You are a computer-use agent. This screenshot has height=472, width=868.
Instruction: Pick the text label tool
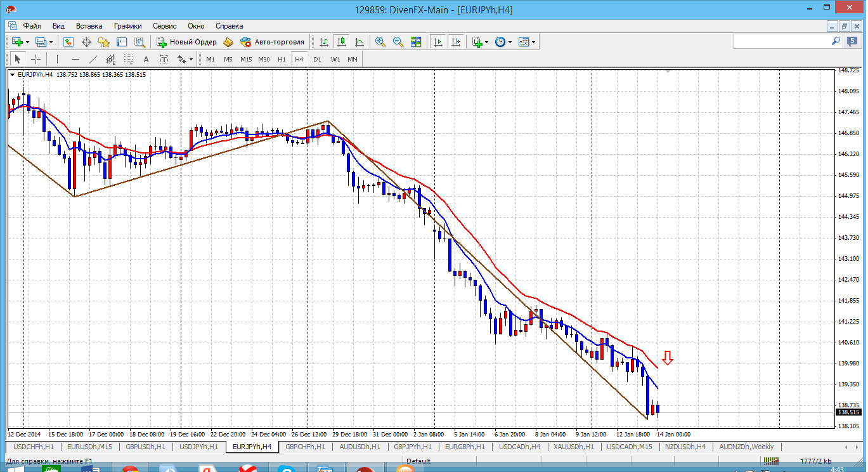pyautogui.click(x=146, y=59)
